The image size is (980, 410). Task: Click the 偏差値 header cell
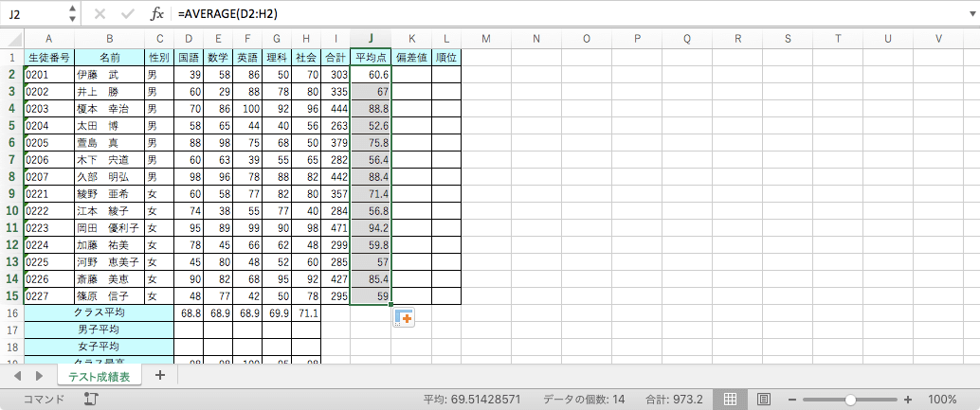tap(411, 58)
